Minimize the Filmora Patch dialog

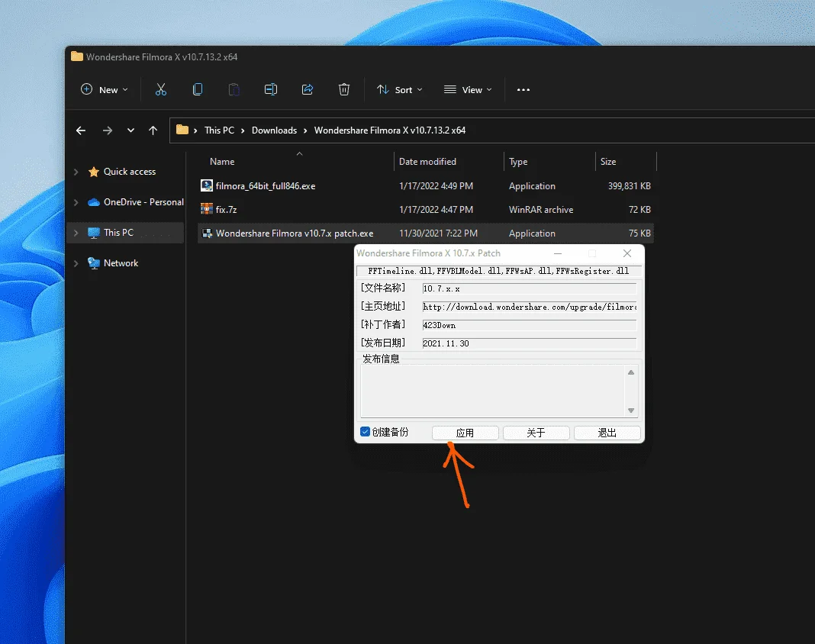pyautogui.click(x=558, y=253)
